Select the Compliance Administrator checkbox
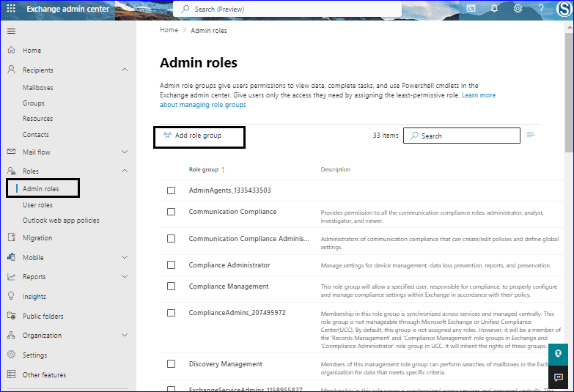Screen dimensions: 574x392 pos(171,265)
